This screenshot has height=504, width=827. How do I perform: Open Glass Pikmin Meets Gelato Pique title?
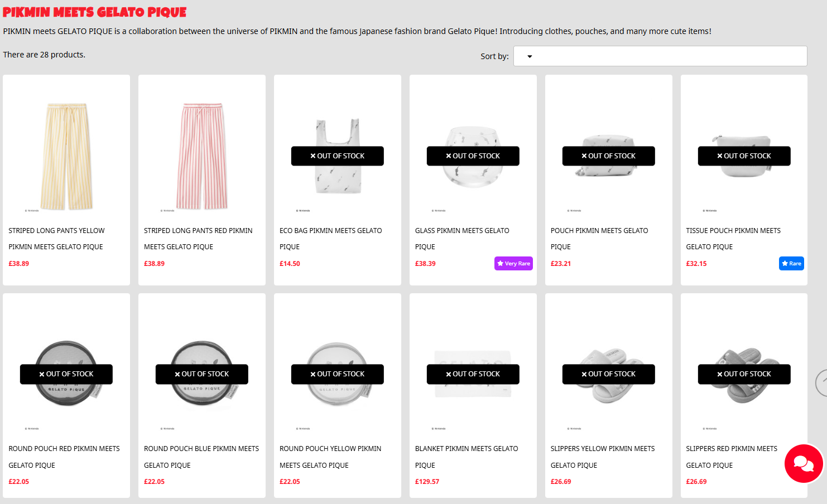[x=462, y=239]
